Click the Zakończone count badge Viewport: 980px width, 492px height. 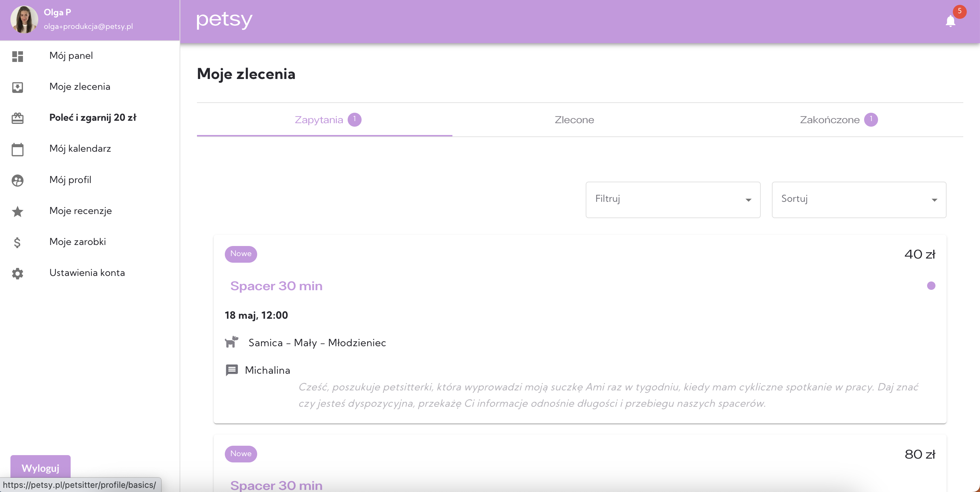870,119
